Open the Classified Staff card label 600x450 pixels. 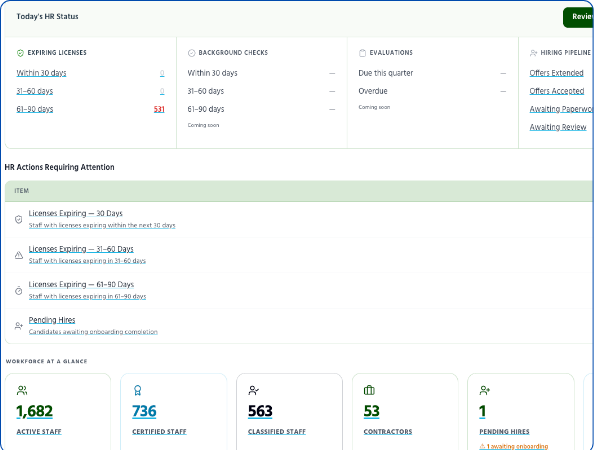point(277,432)
